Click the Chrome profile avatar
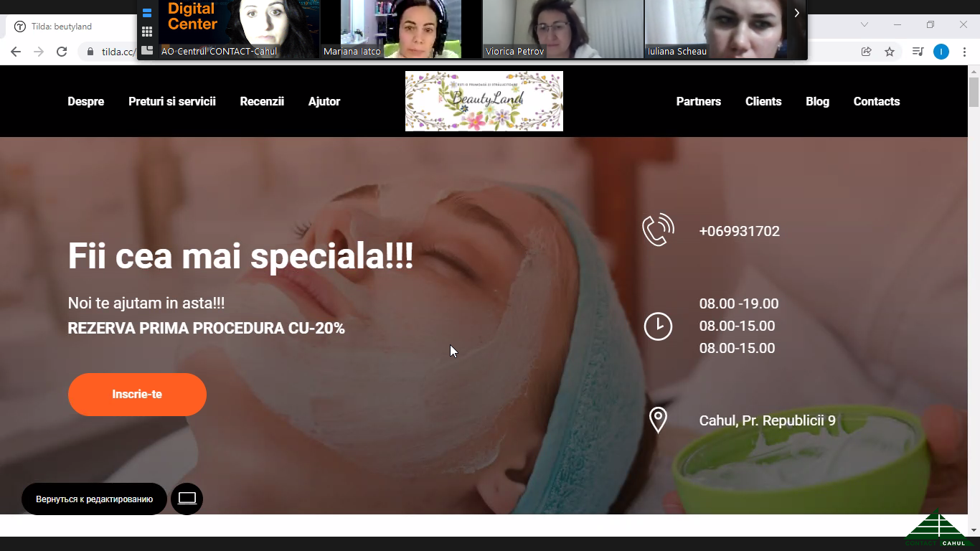The image size is (980, 551). pos(941,52)
